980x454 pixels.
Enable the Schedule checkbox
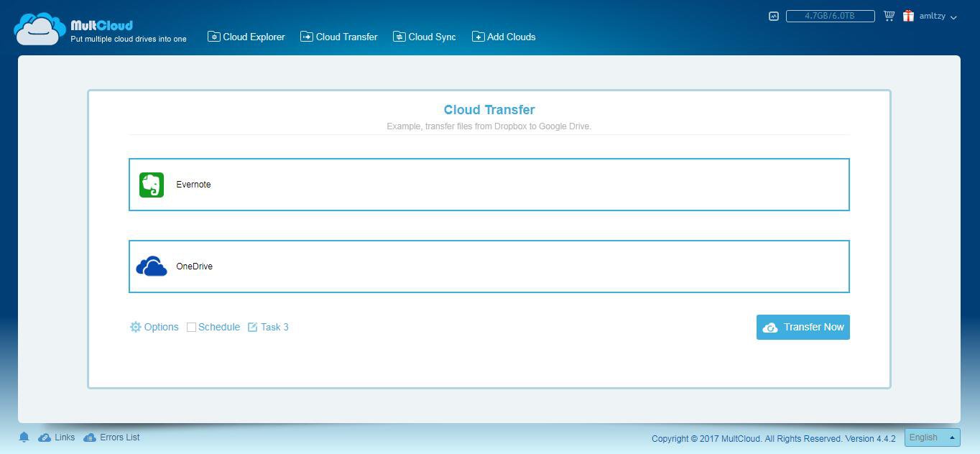tap(191, 328)
